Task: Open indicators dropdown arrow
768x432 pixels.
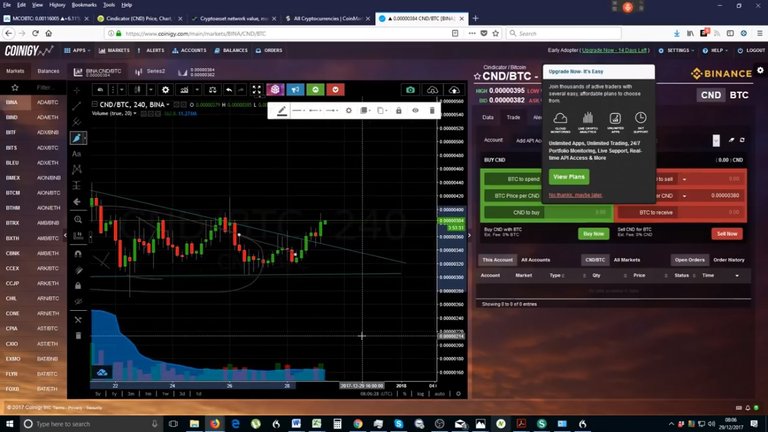Action: 197,90
